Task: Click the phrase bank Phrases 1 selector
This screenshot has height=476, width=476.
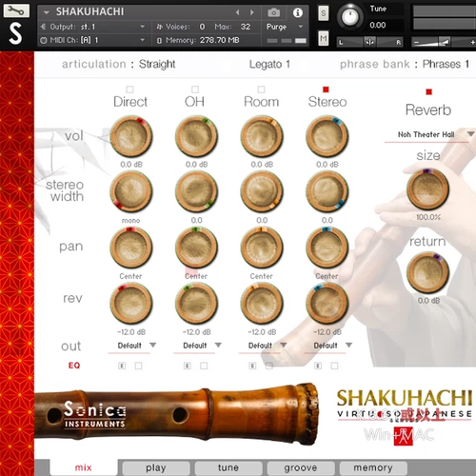Action: (x=446, y=65)
